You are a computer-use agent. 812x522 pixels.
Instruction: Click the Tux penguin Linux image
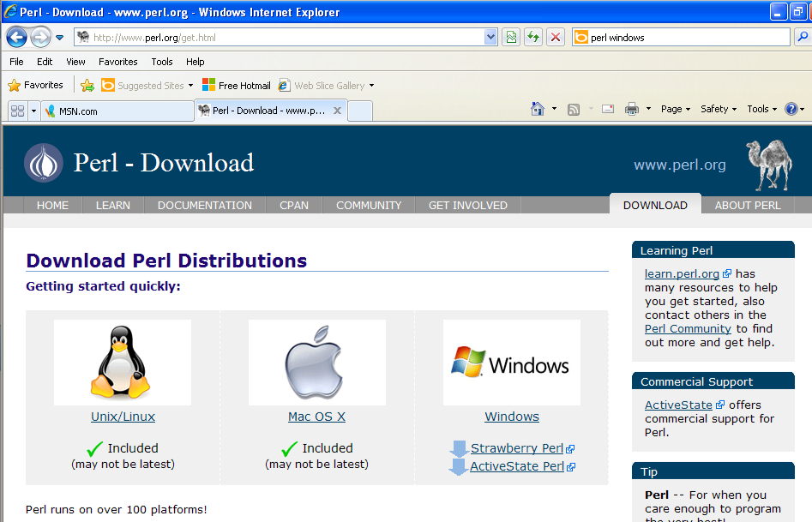[123, 363]
